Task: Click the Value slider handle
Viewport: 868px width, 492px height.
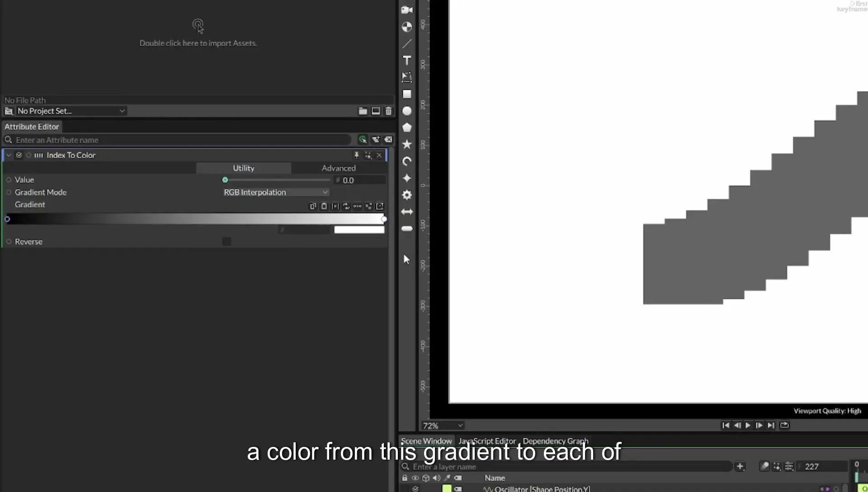Action: [225, 180]
